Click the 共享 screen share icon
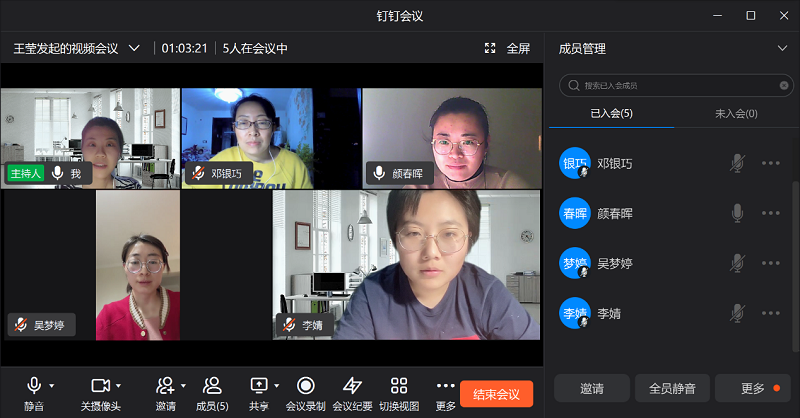 [x=259, y=386]
